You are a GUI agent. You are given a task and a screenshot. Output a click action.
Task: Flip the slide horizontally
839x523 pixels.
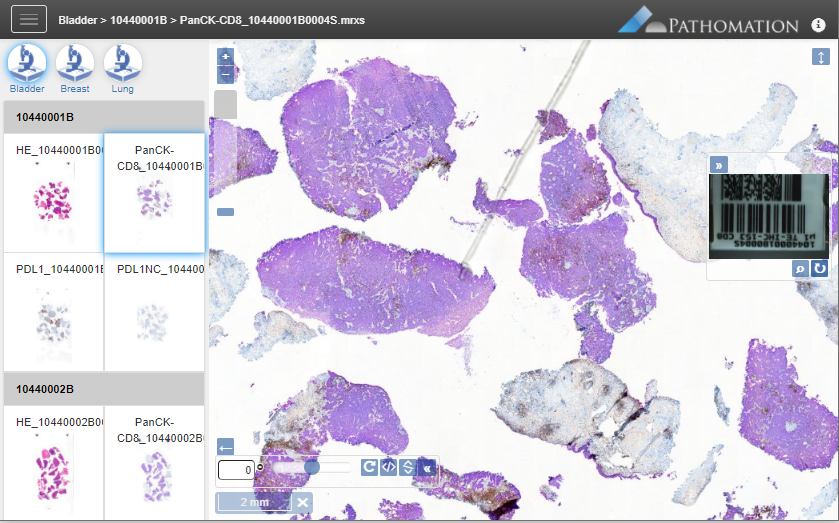[x=388, y=467]
